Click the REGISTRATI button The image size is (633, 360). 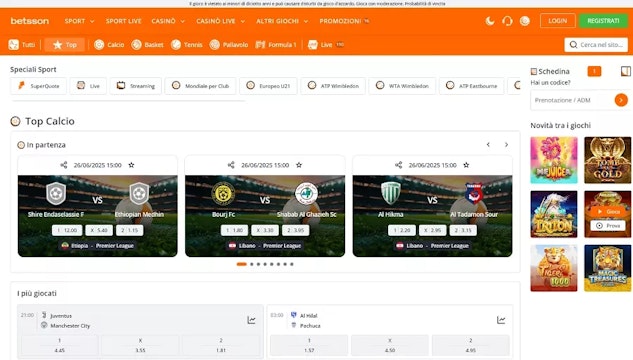click(x=603, y=21)
